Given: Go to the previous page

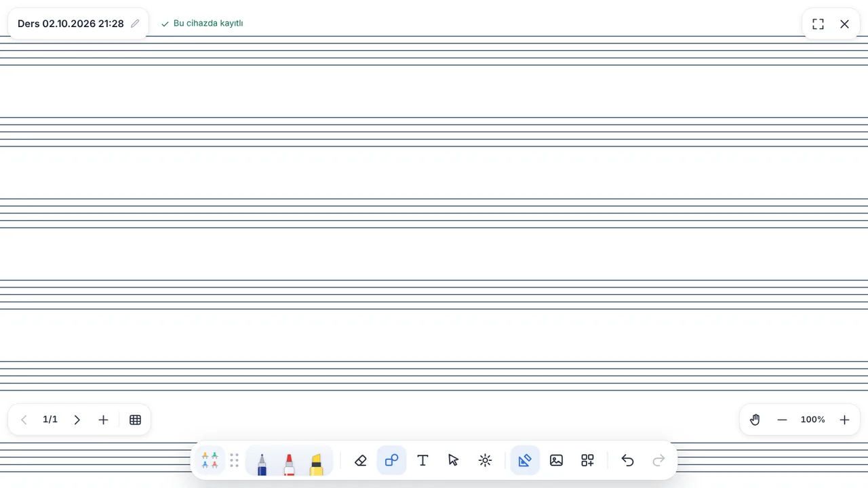Looking at the screenshot, I should tap(24, 420).
